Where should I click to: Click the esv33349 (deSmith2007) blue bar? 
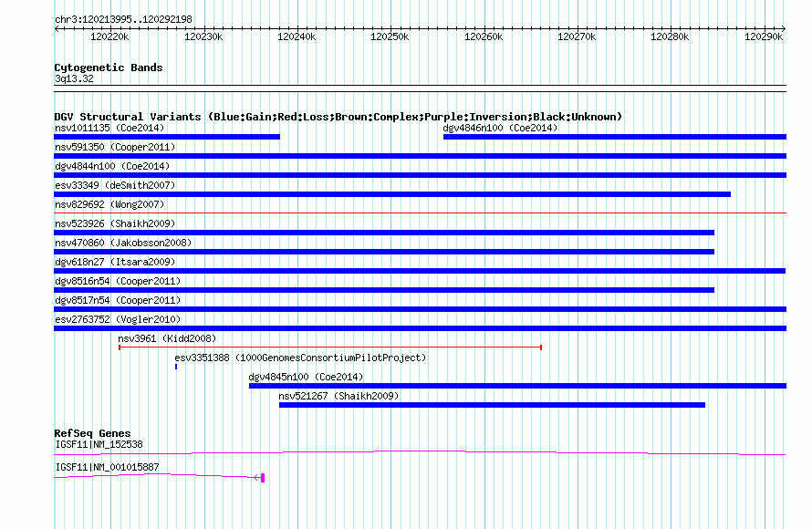392,194
